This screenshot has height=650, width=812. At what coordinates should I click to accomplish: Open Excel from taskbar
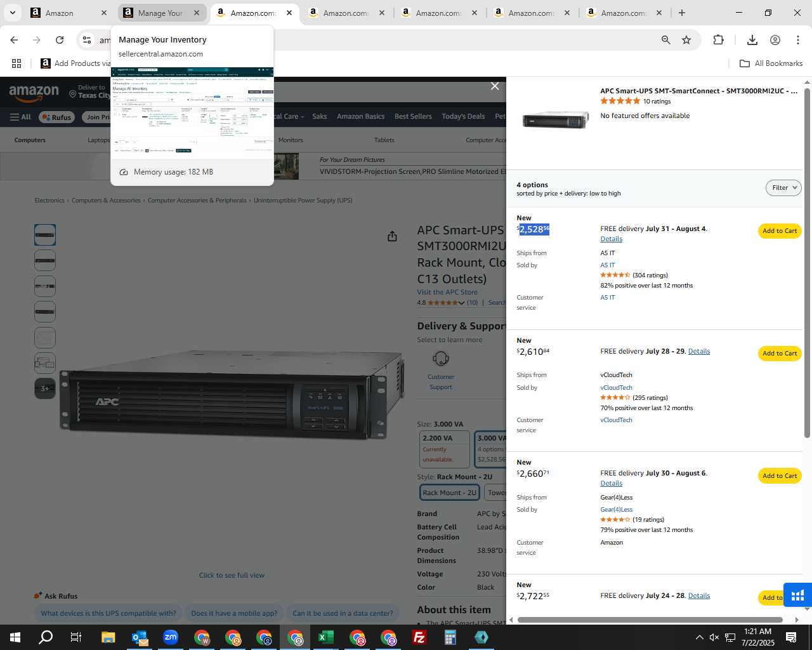click(x=326, y=637)
